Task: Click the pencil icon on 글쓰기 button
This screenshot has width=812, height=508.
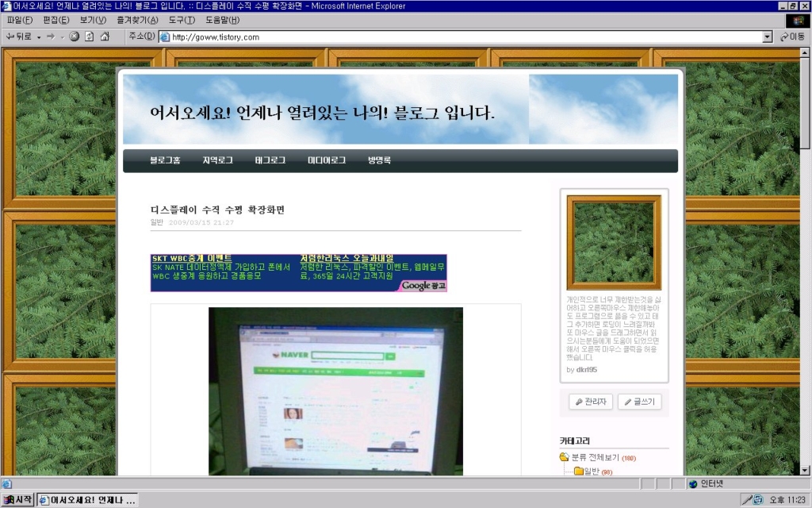Action: click(628, 402)
